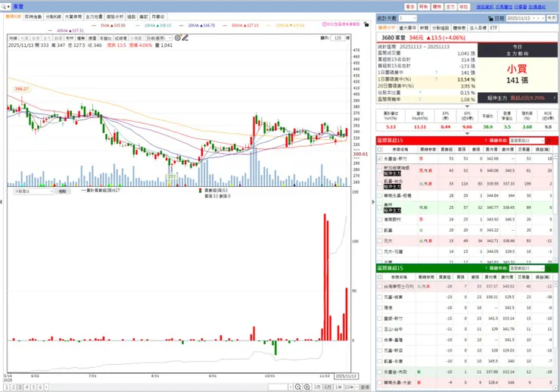Check the 台灣摩根士丹利 seller row checkbox
560x392 pixels.
point(380,286)
